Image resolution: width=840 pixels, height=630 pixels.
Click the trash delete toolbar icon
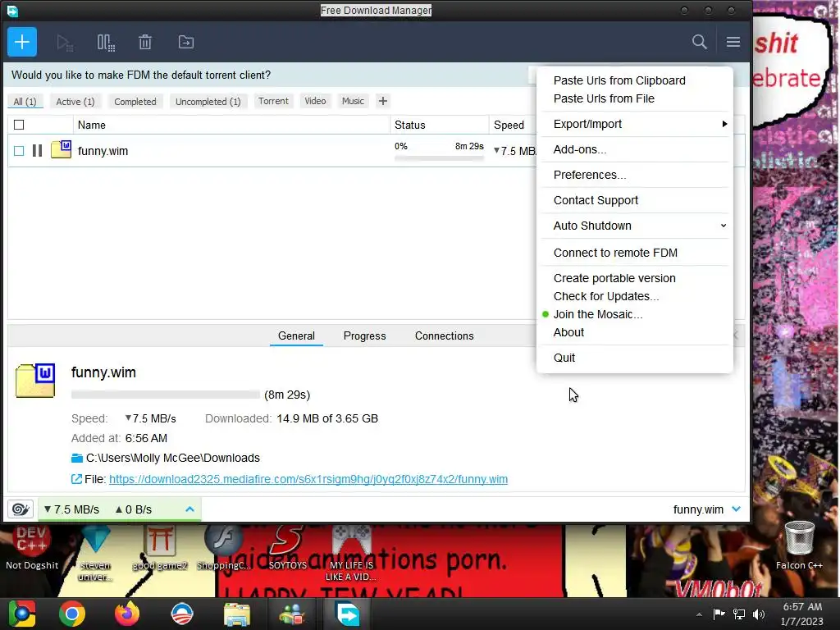(x=145, y=42)
